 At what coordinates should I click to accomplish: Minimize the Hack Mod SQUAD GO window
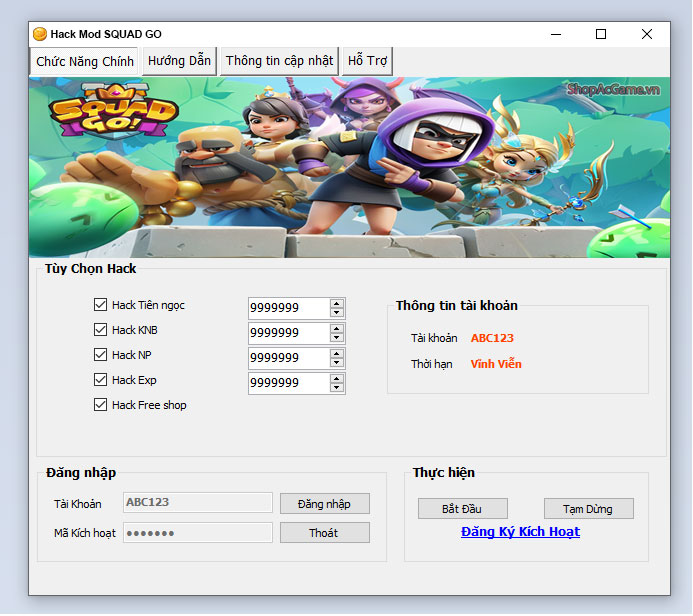click(556, 34)
